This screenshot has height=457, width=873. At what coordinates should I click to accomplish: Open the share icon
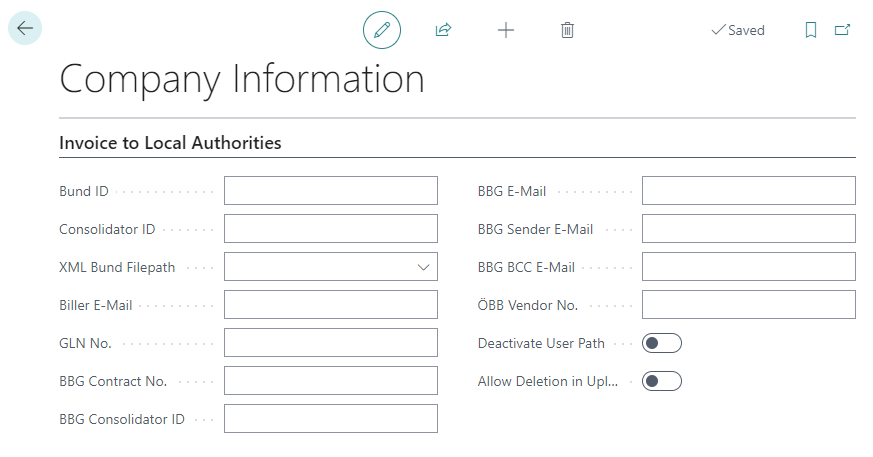(443, 30)
